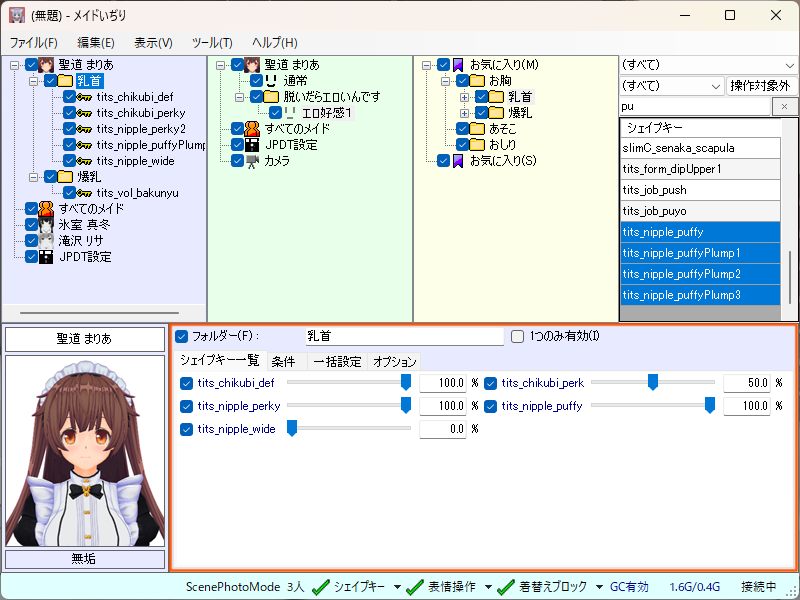Clear the search box with × button

[786, 106]
